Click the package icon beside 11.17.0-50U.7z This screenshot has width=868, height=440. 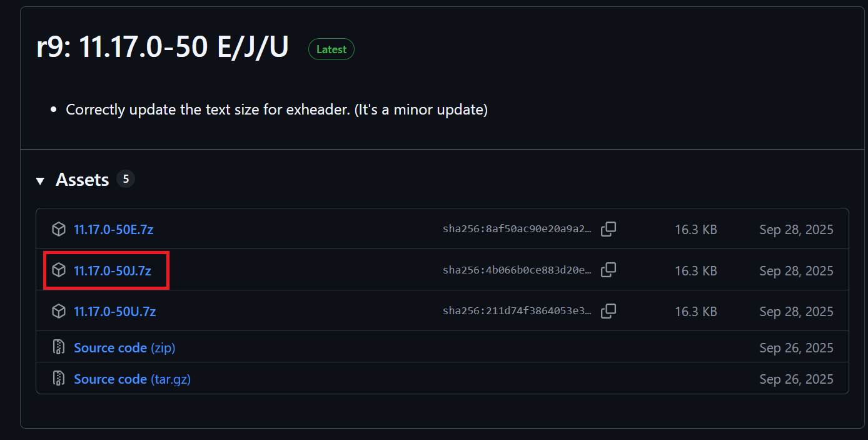pos(59,311)
